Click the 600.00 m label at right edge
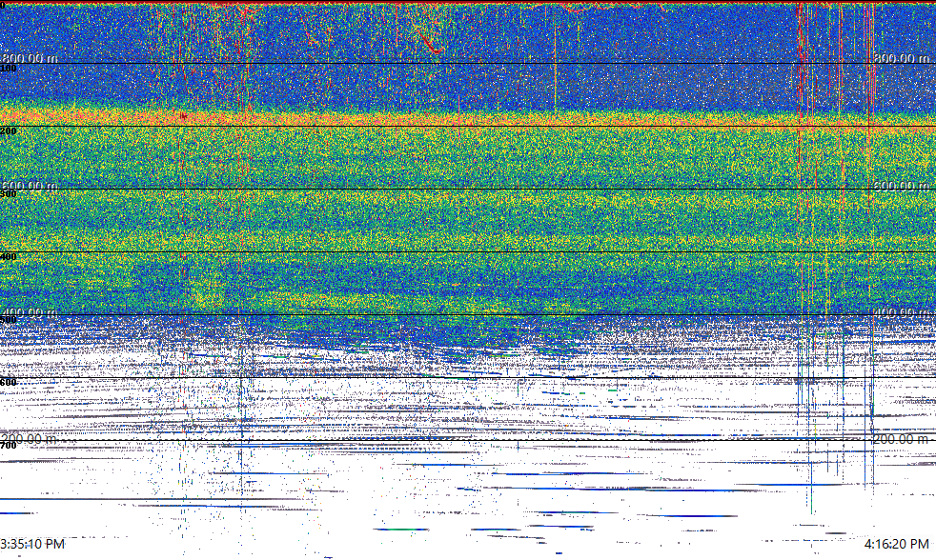936x560 pixels. coord(902,186)
